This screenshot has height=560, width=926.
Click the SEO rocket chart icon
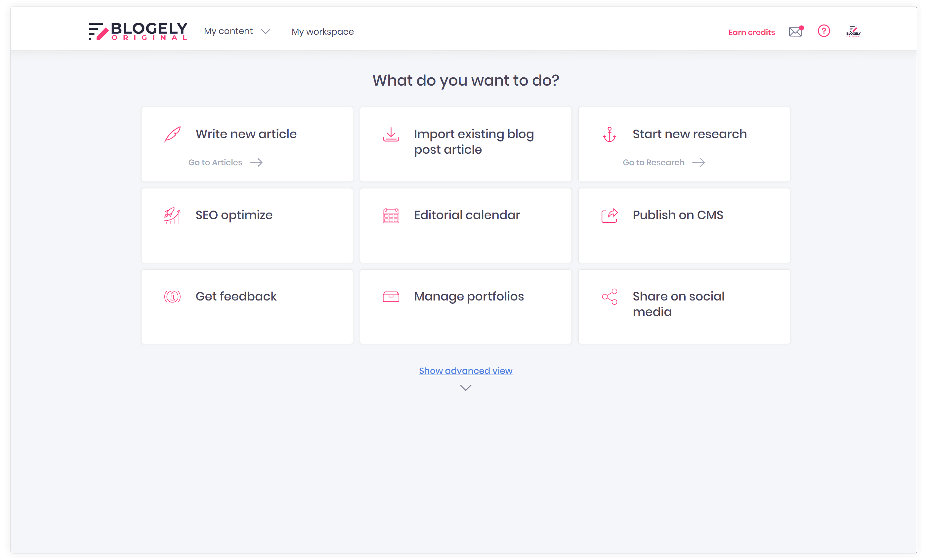(x=172, y=216)
